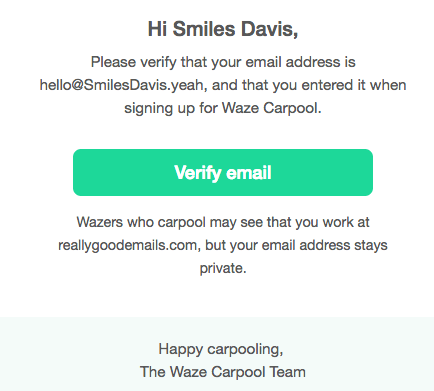Click "and that you entered it when" text
This screenshot has width=434, height=391.
click(309, 85)
